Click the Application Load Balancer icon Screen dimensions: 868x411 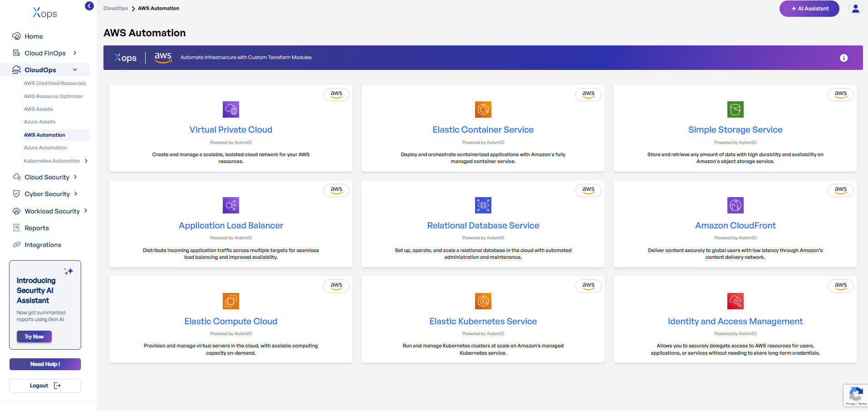point(230,205)
